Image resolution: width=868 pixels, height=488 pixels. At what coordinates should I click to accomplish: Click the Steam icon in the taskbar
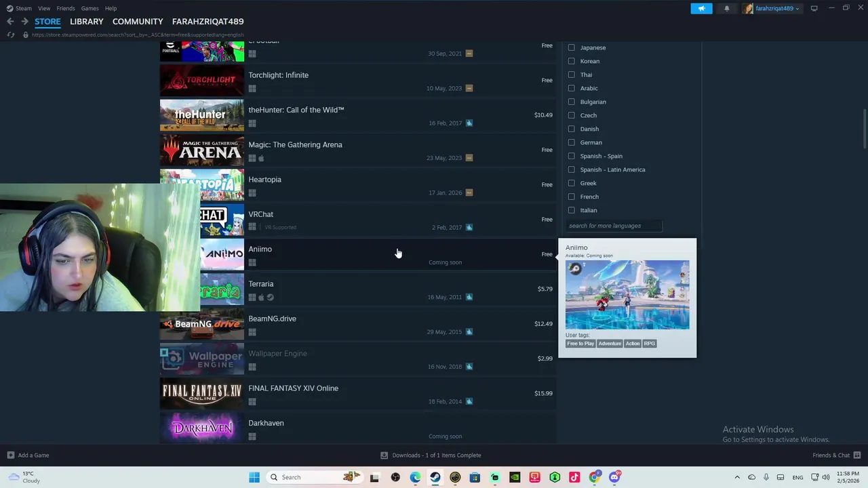435,477
